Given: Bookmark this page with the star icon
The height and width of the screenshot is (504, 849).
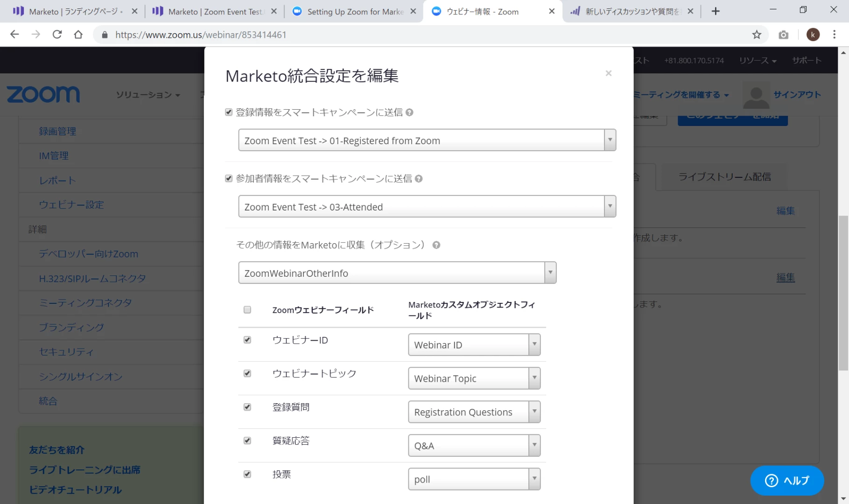Looking at the screenshot, I should pos(757,35).
